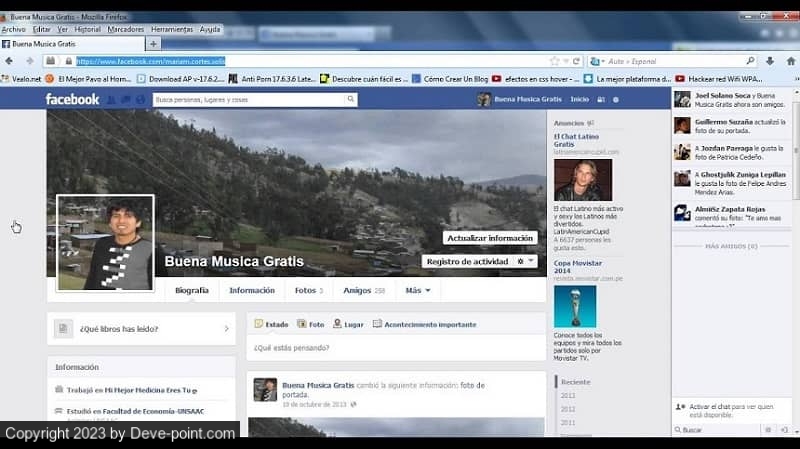The width and height of the screenshot is (800, 449).
Task: Open the Ayuda menu
Action: pos(210,30)
